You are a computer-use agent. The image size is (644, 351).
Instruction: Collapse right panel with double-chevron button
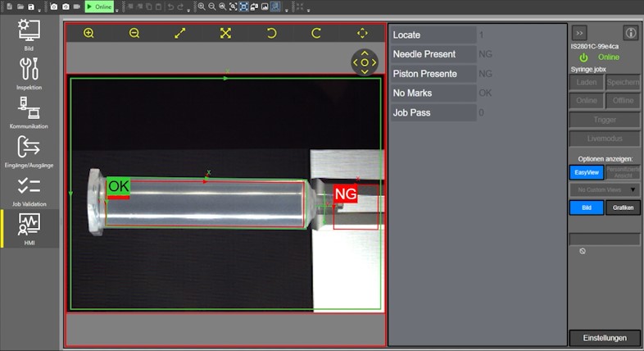point(579,33)
